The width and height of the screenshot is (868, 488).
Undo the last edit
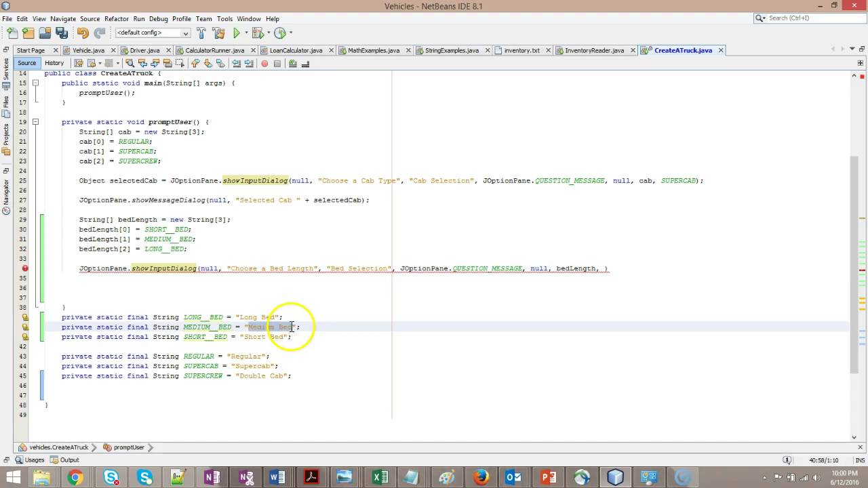click(x=83, y=33)
